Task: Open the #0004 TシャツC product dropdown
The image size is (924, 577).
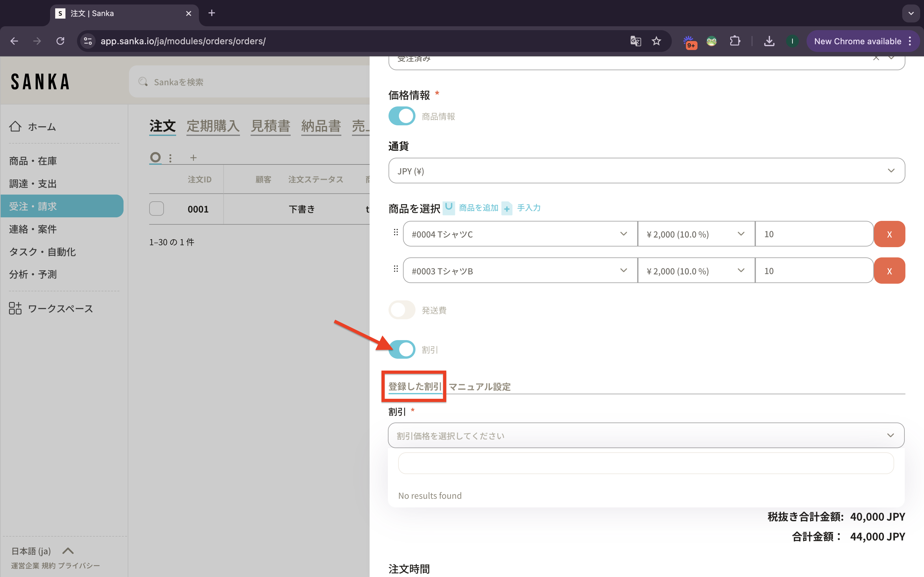Action: 520,234
